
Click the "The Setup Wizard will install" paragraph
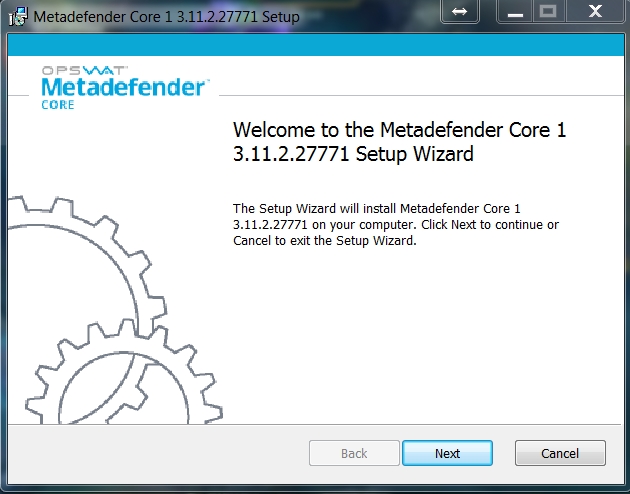pos(395,225)
